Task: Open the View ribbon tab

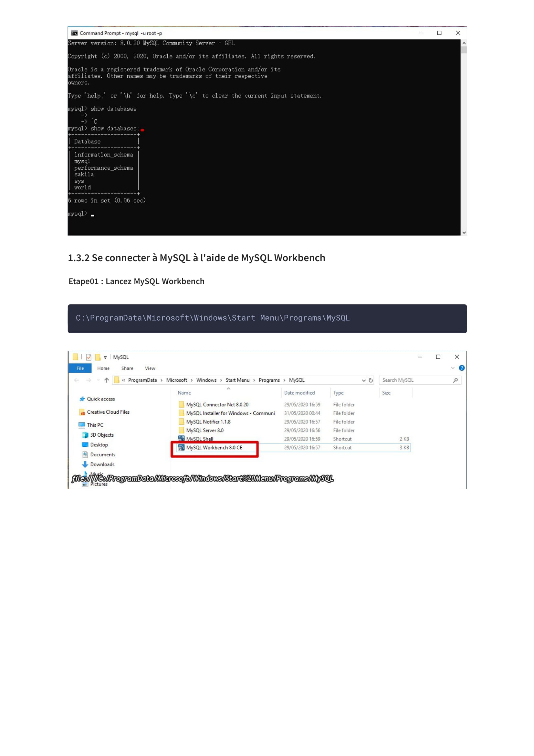Action: click(x=150, y=368)
